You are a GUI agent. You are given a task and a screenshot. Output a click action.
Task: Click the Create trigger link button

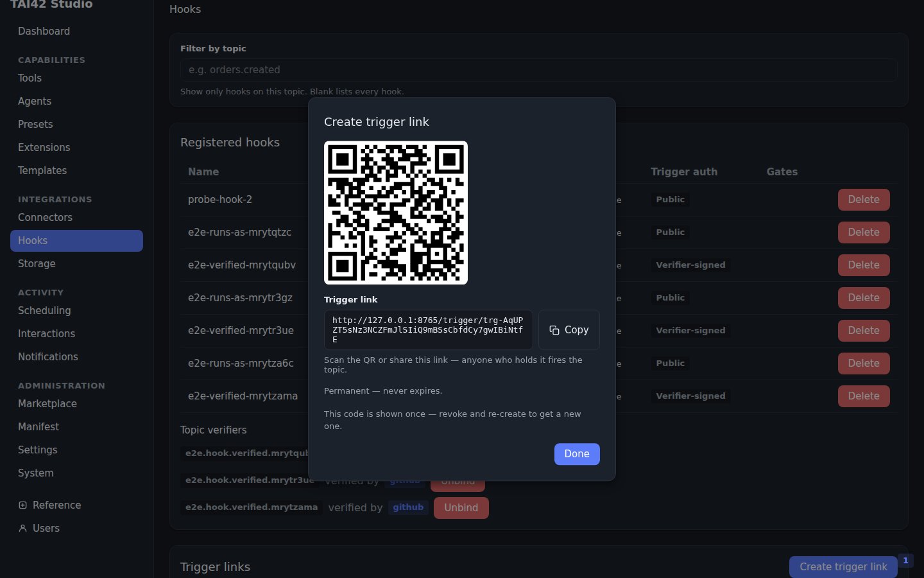[843, 567]
